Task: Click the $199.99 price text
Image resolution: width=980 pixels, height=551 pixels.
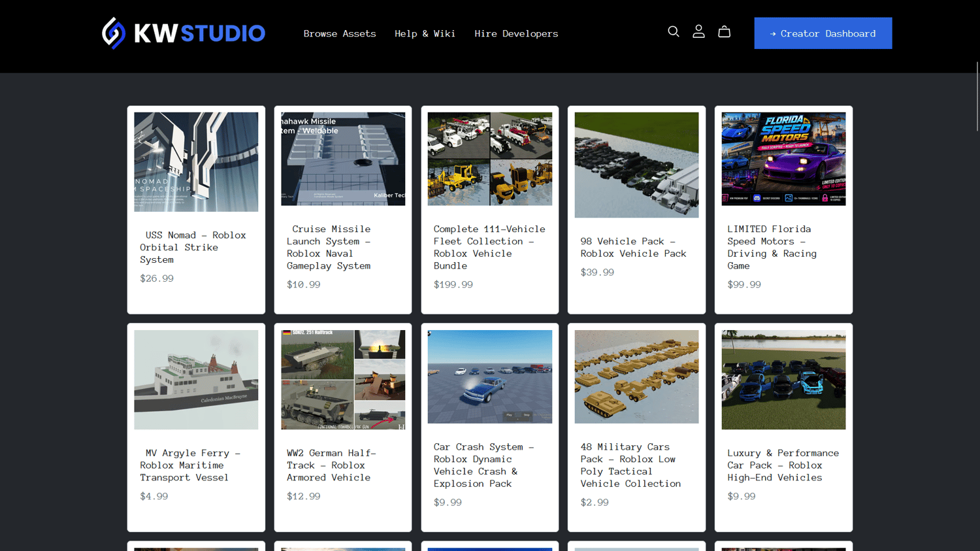Action: tap(453, 284)
